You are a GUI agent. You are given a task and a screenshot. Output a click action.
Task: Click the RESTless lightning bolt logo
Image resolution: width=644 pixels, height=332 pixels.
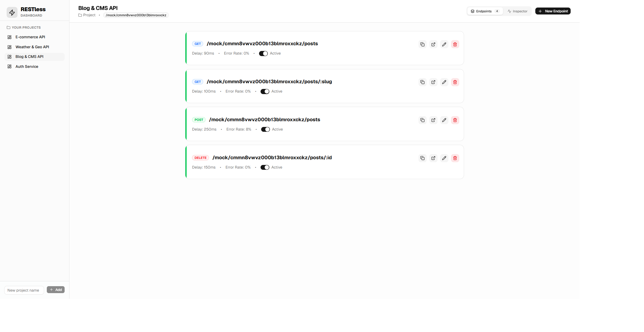coord(12,12)
